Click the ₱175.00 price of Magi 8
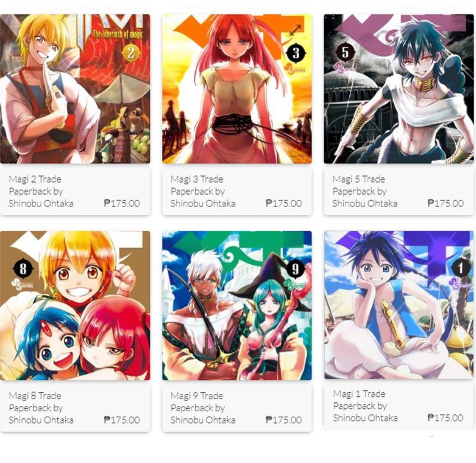Image resolution: width=476 pixels, height=463 pixels. (x=122, y=420)
